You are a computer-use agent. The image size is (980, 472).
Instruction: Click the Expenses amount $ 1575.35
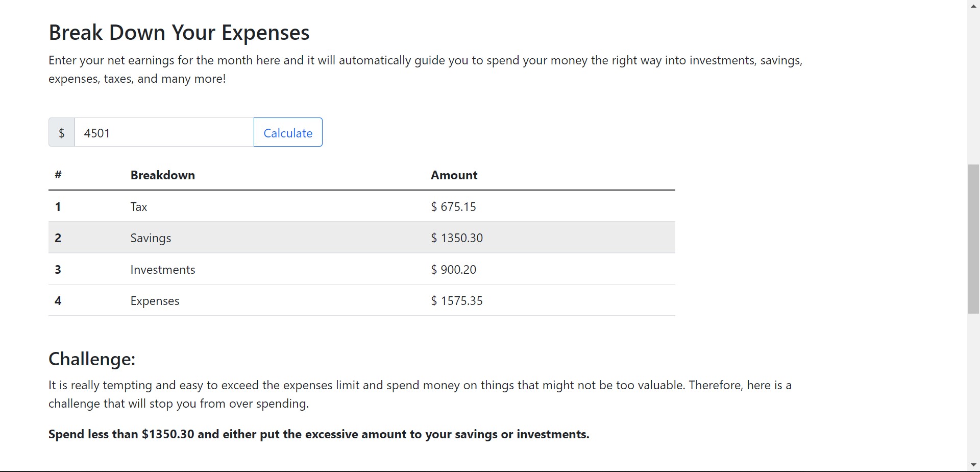[x=457, y=301]
